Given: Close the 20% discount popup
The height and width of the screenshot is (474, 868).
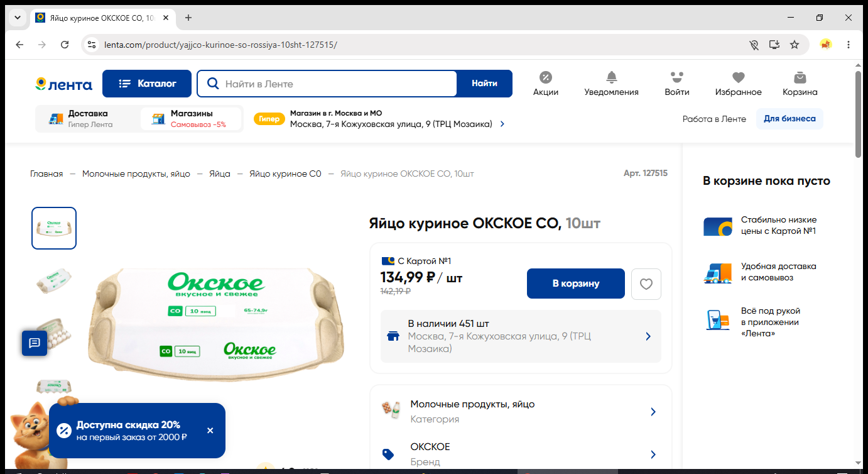Looking at the screenshot, I should [210, 431].
